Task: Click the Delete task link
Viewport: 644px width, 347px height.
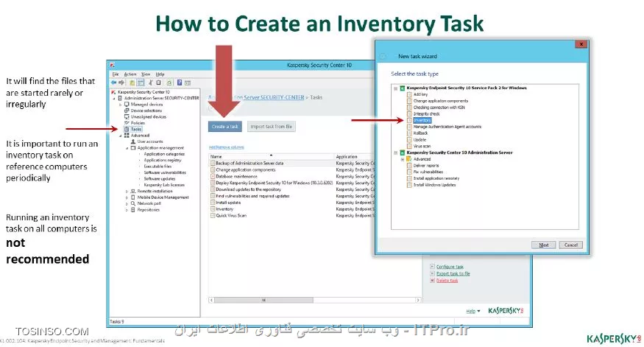Action: pyautogui.click(x=447, y=281)
